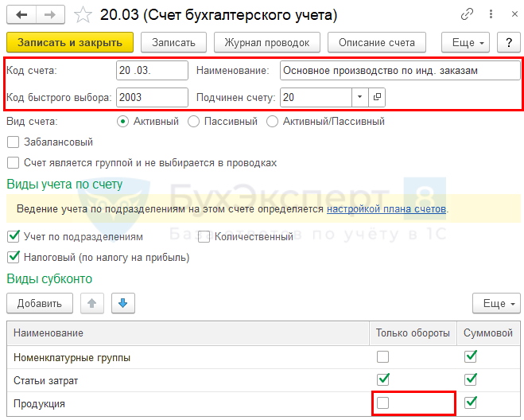
Task: Click the 'Наименование' field
Action: [400, 70]
